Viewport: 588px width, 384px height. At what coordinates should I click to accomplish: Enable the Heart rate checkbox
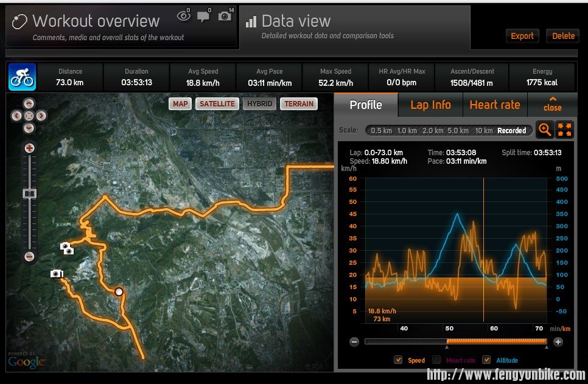pos(436,360)
